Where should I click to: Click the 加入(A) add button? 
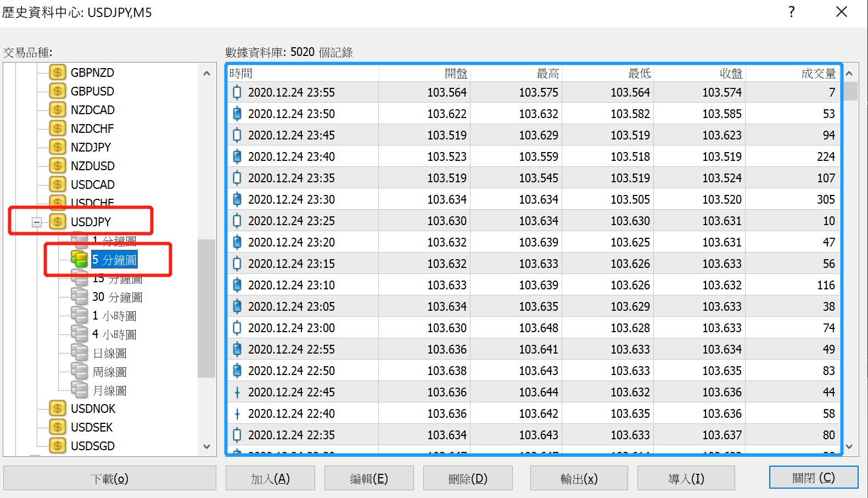tap(270, 478)
